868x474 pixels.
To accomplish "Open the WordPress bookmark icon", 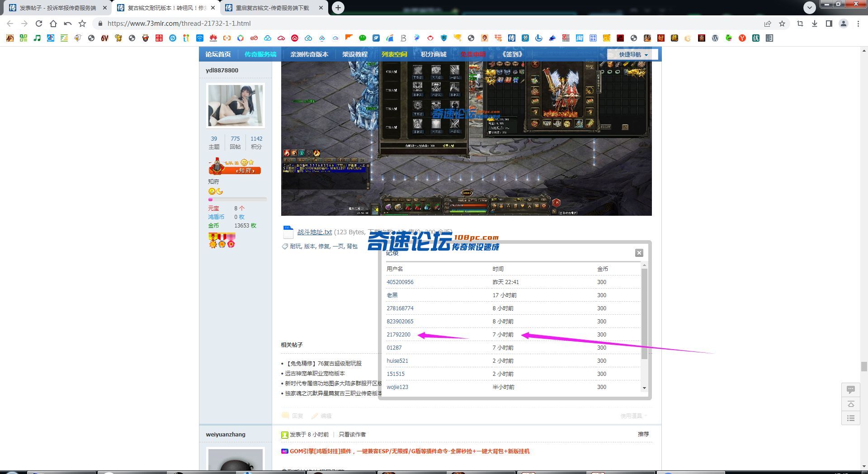I will [715, 38].
